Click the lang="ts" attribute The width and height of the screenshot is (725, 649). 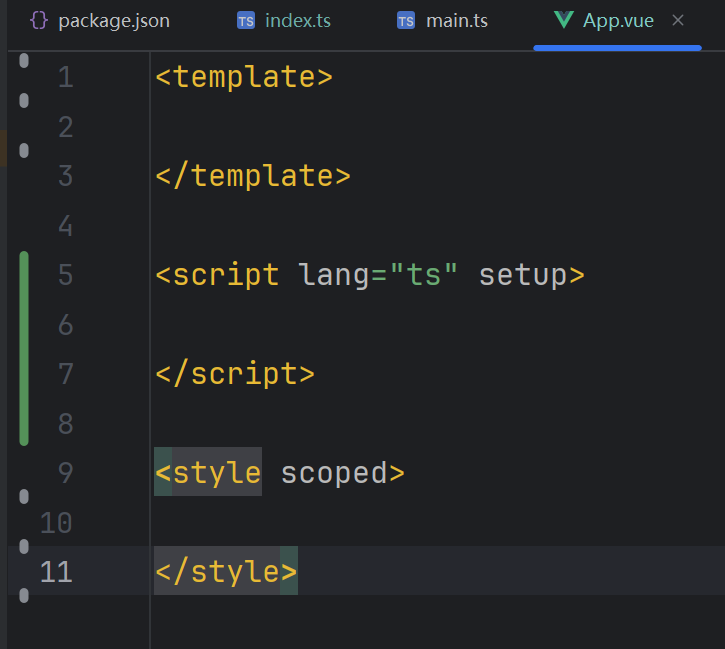(378, 276)
